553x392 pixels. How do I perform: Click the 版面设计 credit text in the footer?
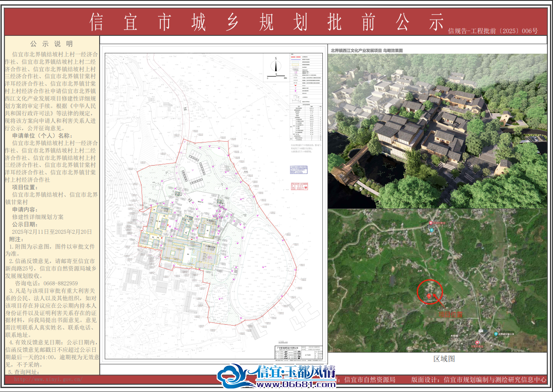click(479, 380)
